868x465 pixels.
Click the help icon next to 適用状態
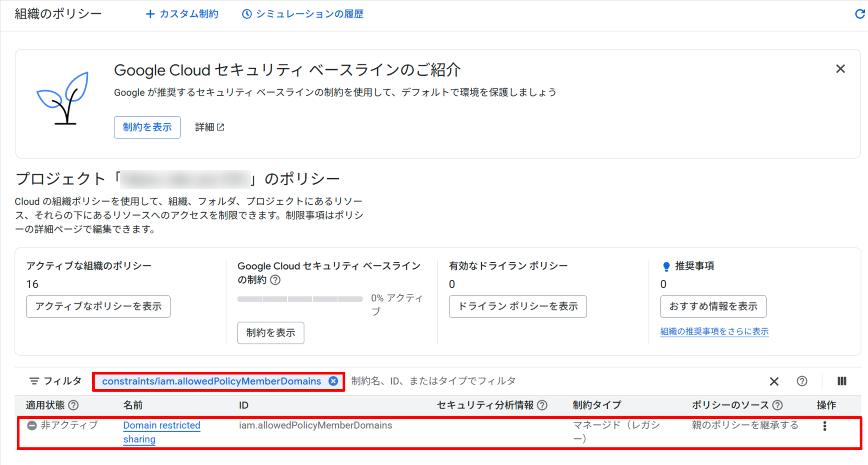tap(74, 405)
